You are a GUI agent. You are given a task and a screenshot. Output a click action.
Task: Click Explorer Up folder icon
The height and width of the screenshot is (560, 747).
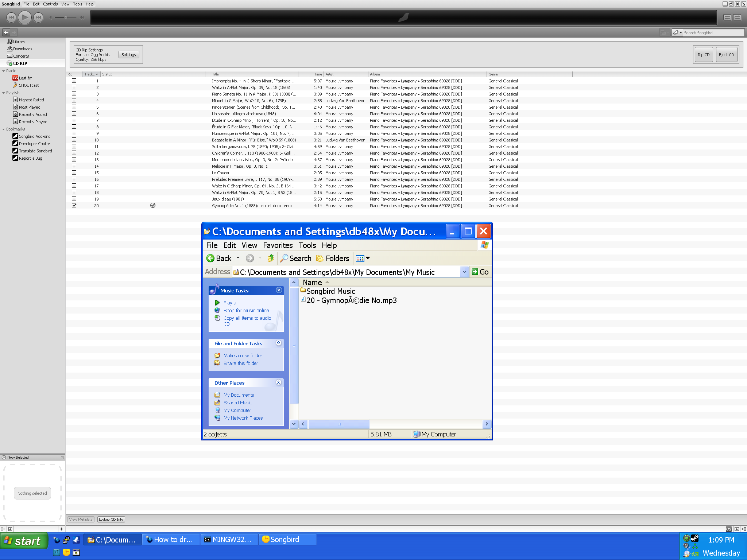[x=271, y=258]
